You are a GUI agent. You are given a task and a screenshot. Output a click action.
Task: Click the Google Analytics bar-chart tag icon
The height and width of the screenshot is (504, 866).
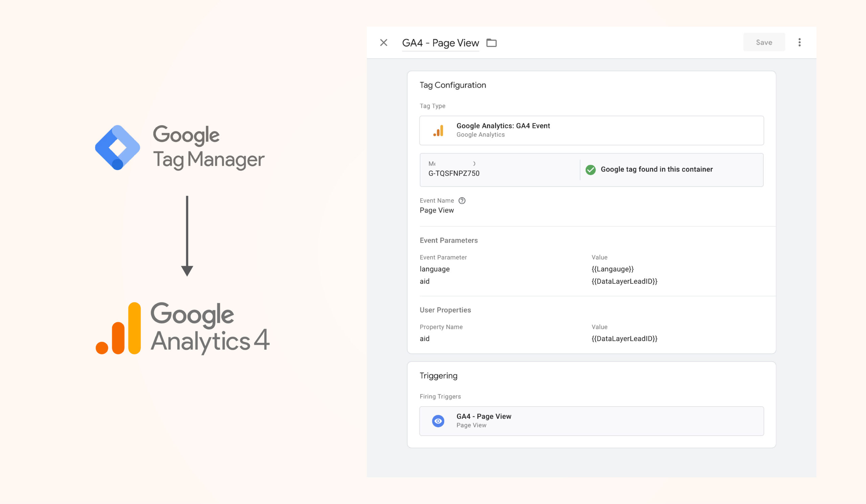(438, 131)
